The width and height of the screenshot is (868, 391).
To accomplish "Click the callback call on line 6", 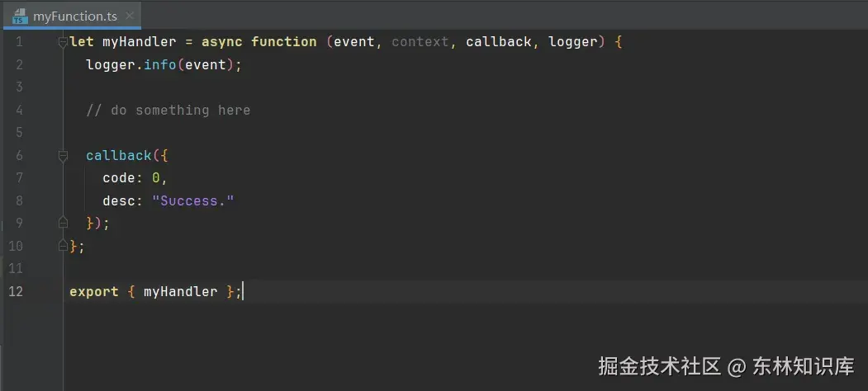I will [119, 155].
